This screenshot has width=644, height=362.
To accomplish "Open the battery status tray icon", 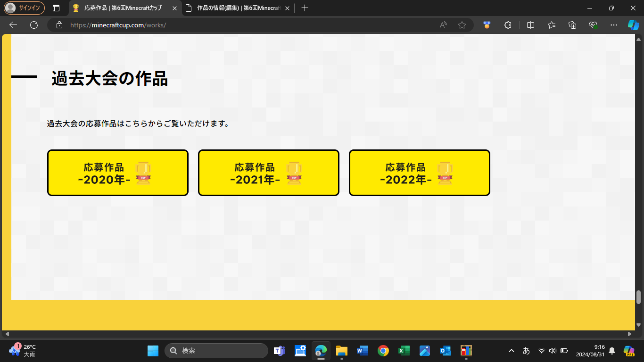I will [x=564, y=351].
